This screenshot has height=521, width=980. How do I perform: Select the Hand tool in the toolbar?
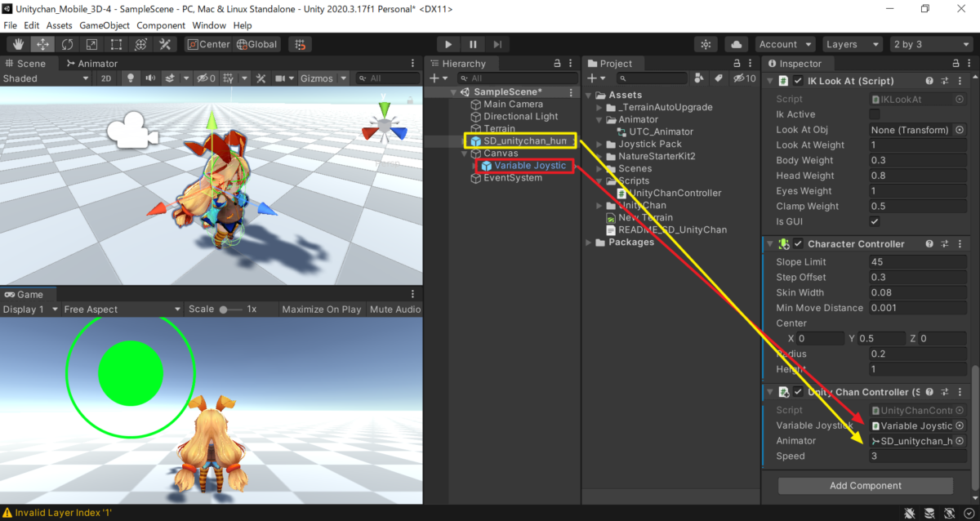(18, 44)
